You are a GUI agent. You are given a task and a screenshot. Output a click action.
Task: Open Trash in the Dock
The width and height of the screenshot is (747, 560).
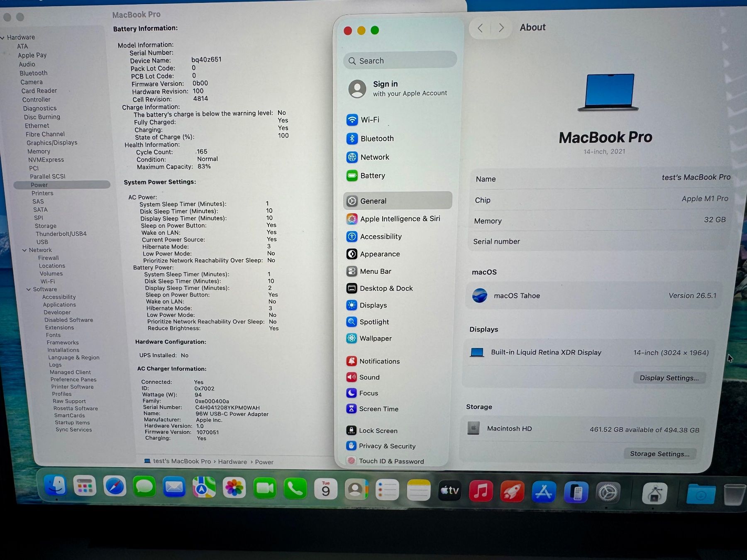(x=734, y=494)
